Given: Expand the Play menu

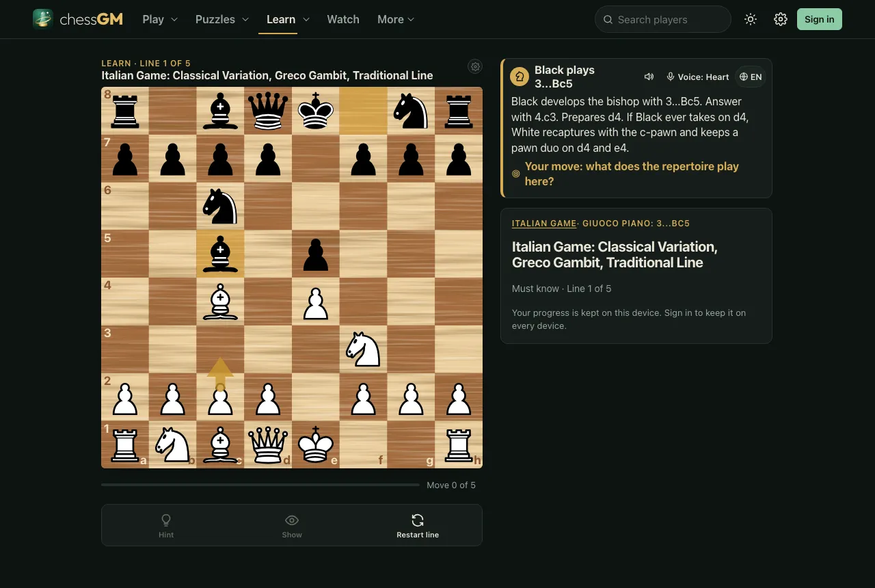Looking at the screenshot, I should click(160, 19).
